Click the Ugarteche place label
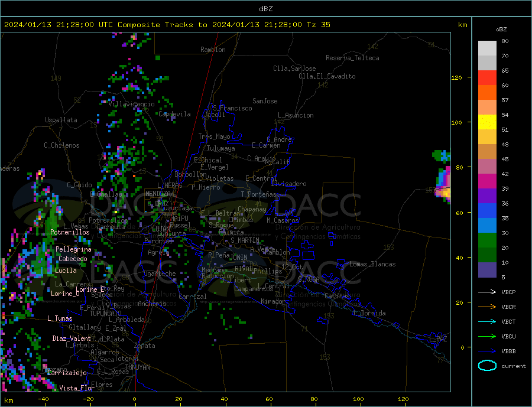 point(160,273)
